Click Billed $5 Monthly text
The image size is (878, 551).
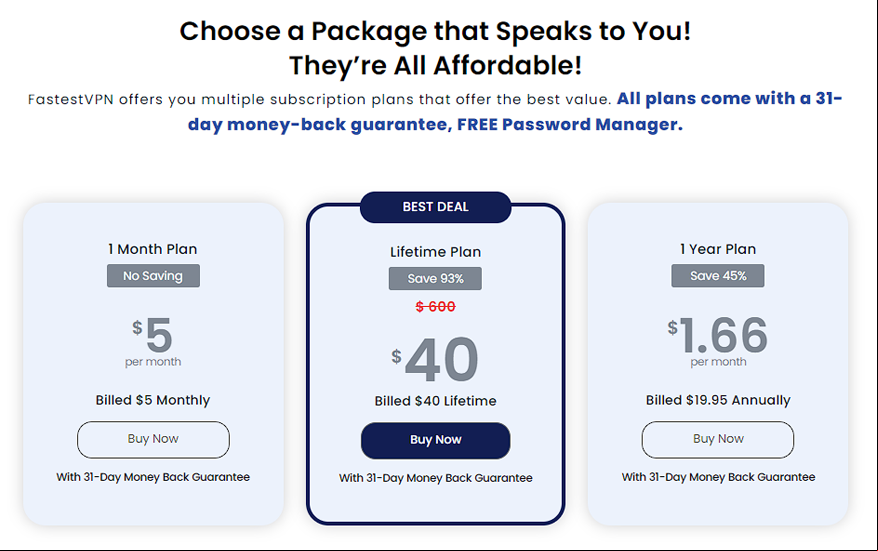pyautogui.click(x=153, y=400)
